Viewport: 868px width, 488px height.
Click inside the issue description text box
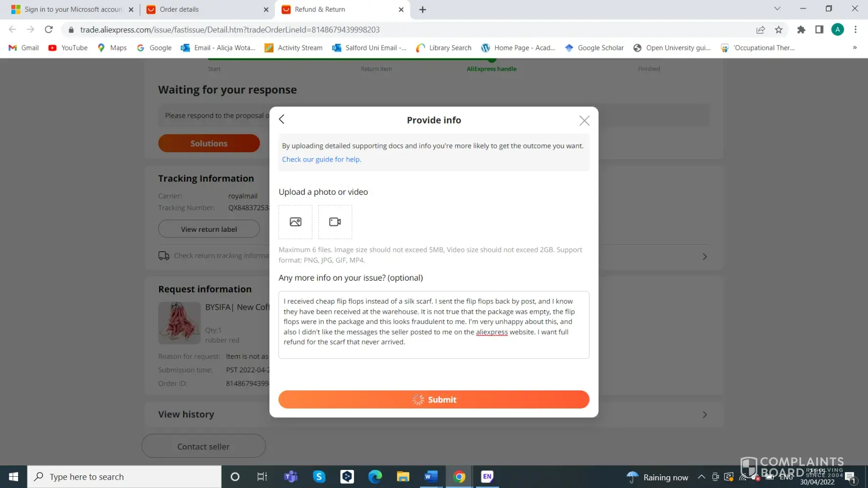click(x=434, y=325)
